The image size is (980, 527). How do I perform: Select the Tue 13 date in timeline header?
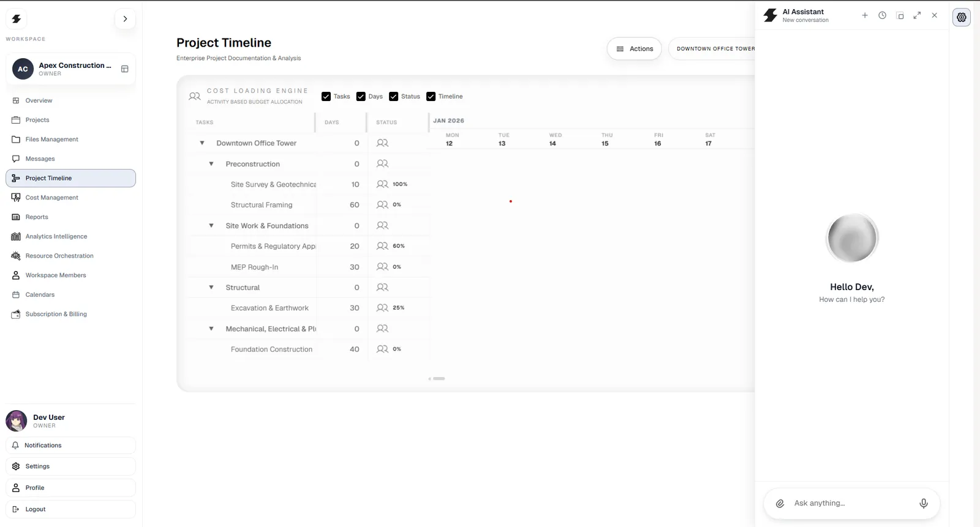click(x=503, y=140)
